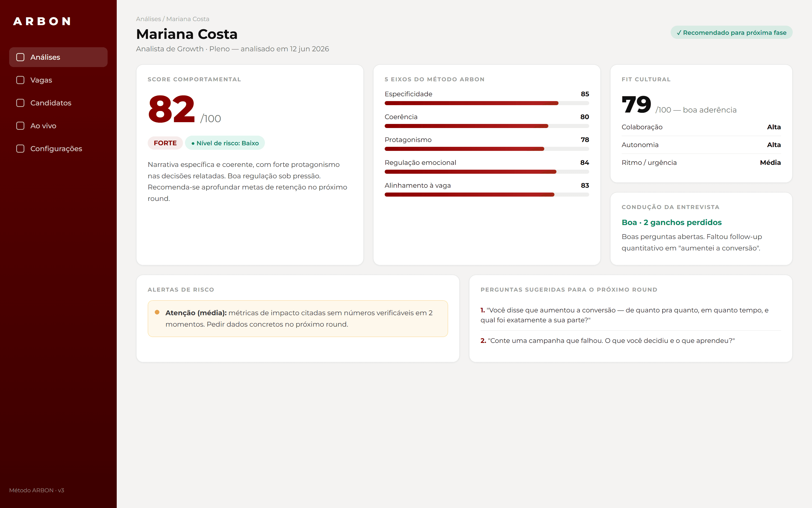Viewport: 812px width, 508px height.
Task: Click the orange alert dot icon
Action: (157, 312)
